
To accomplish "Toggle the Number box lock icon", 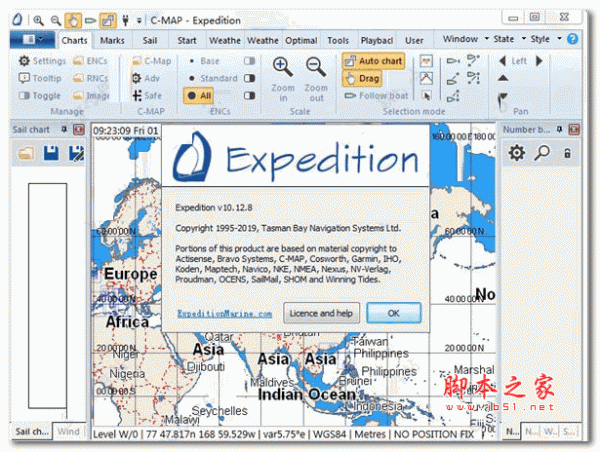I will click(x=567, y=153).
